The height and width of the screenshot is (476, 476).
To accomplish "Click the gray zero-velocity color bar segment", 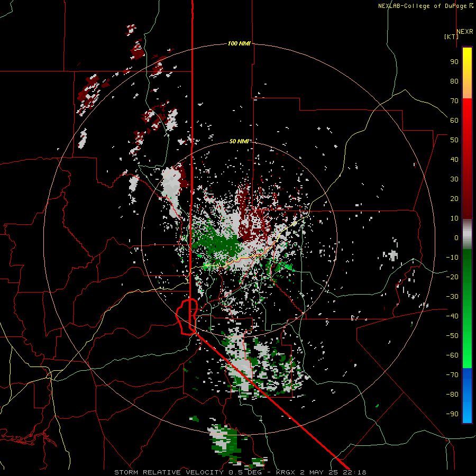I will click(467, 234).
